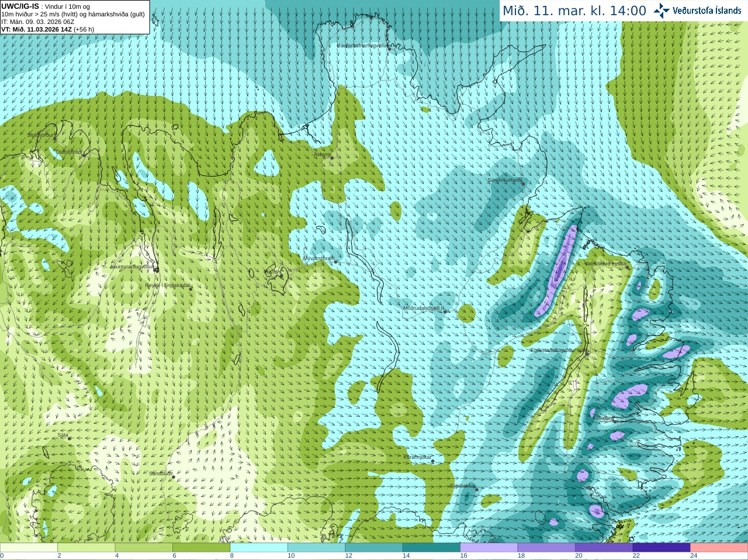748x560 pixels.
Task: Click the Ásbyrgi station marker
Action: point(332,158)
